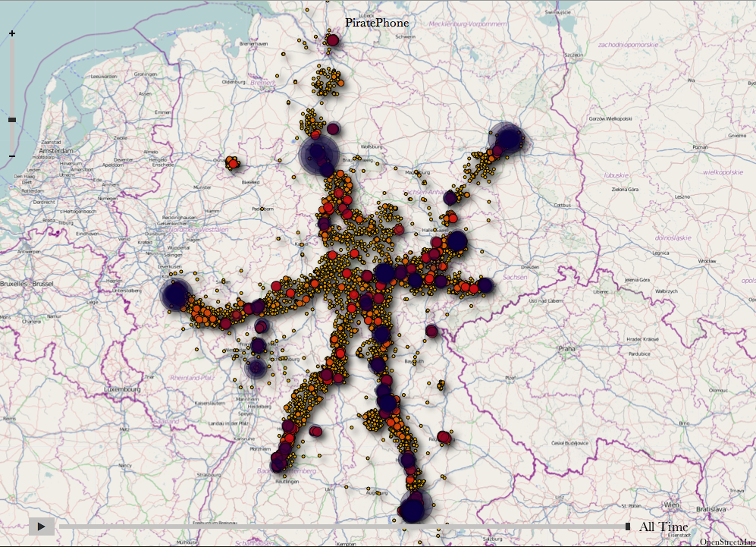Click the large dark marker near Leipzig
This screenshot has height=547, width=756.
[456, 242]
